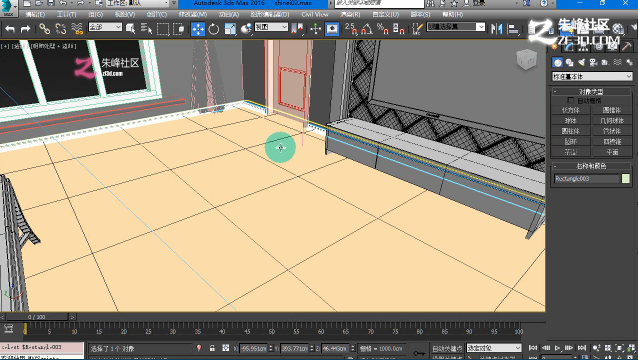638x360 pixels.
Task: Select the Select Object tool
Action: [x=131, y=29]
